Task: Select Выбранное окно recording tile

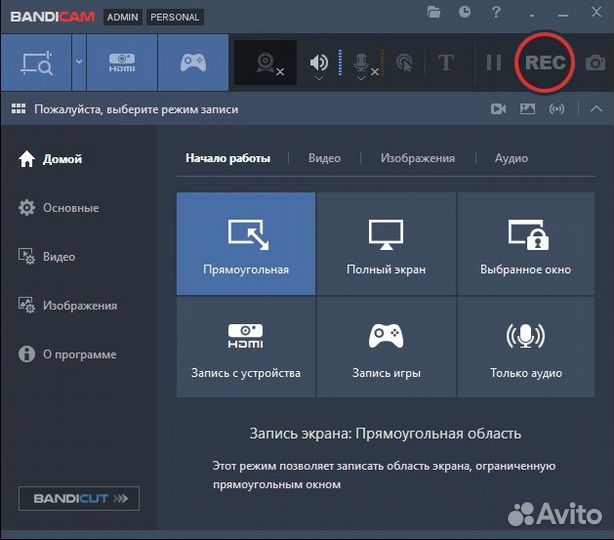Action: tap(526, 244)
